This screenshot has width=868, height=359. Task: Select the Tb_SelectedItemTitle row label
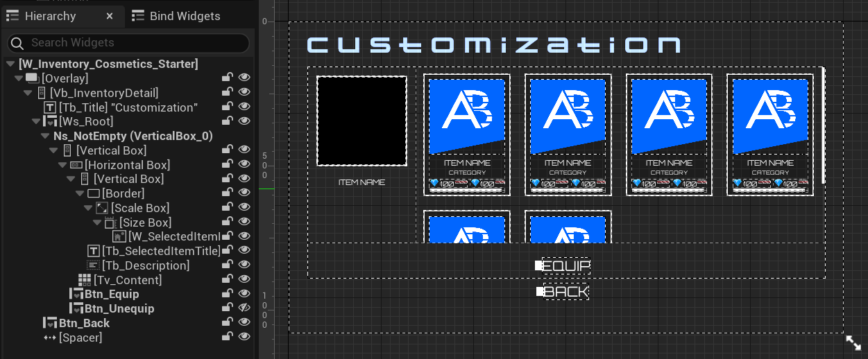[161, 251]
